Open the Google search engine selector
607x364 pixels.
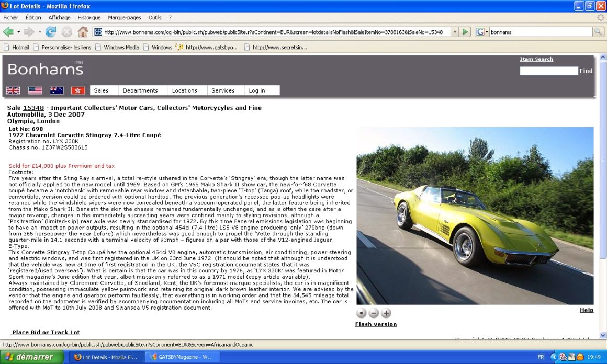[482, 32]
